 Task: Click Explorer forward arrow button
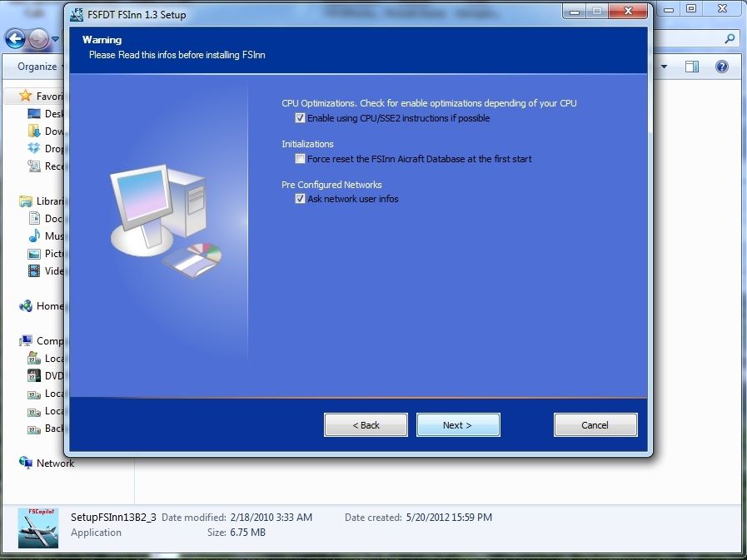coord(38,39)
